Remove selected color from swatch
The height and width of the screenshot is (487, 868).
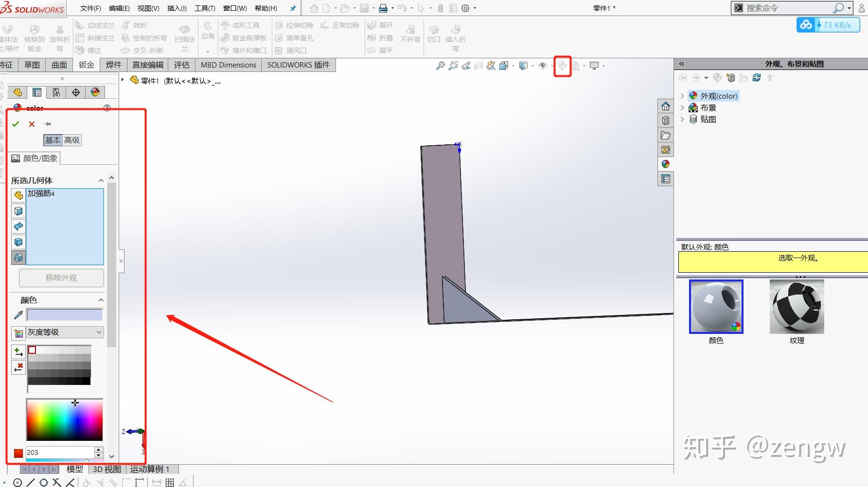18,367
